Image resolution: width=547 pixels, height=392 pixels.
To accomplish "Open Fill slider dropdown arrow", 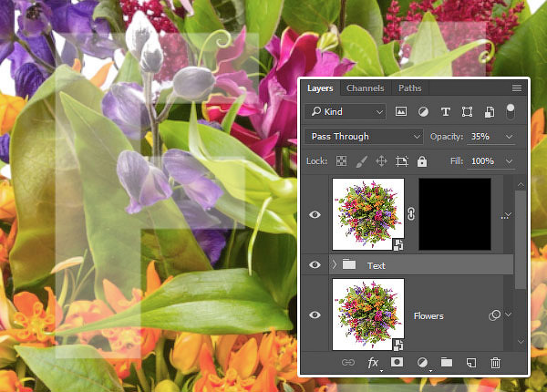I will tap(509, 161).
